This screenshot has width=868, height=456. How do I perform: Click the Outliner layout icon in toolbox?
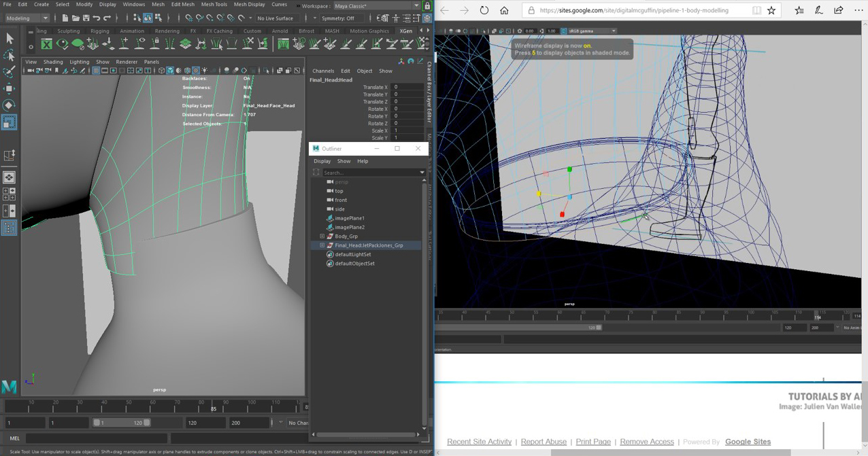coord(9,228)
